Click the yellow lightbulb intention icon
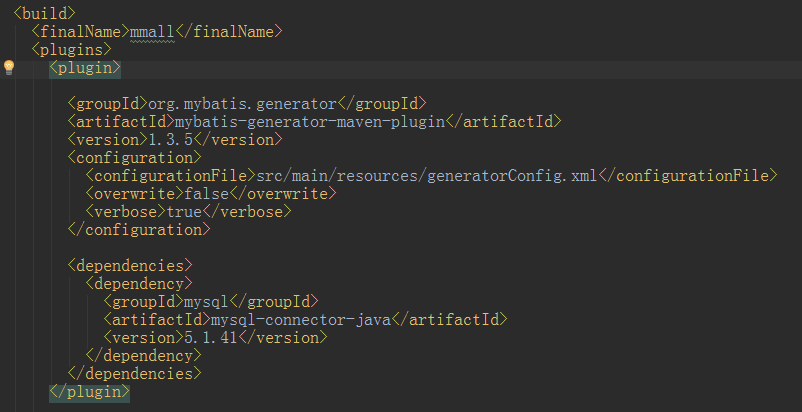Viewport: 802px width, 412px height. click(x=9, y=67)
